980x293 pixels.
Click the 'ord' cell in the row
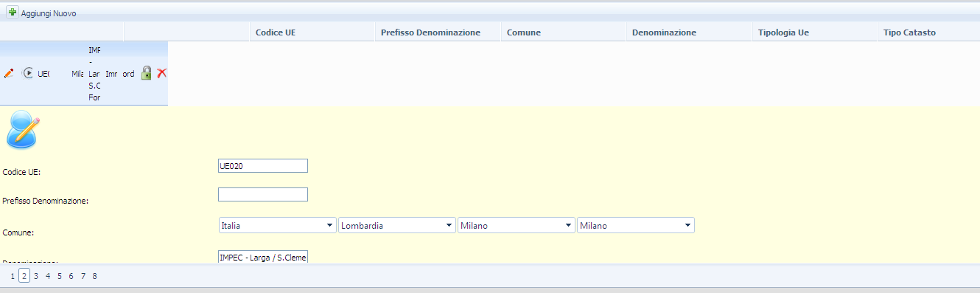coord(128,74)
